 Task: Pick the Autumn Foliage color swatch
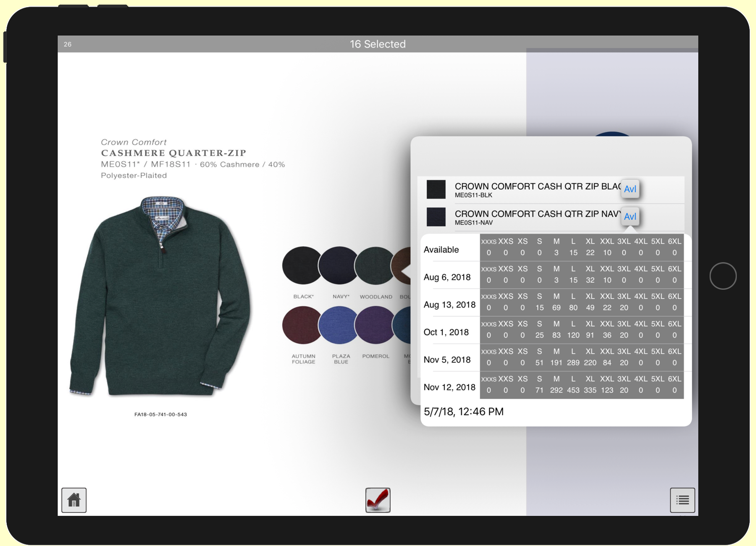[x=301, y=325]
